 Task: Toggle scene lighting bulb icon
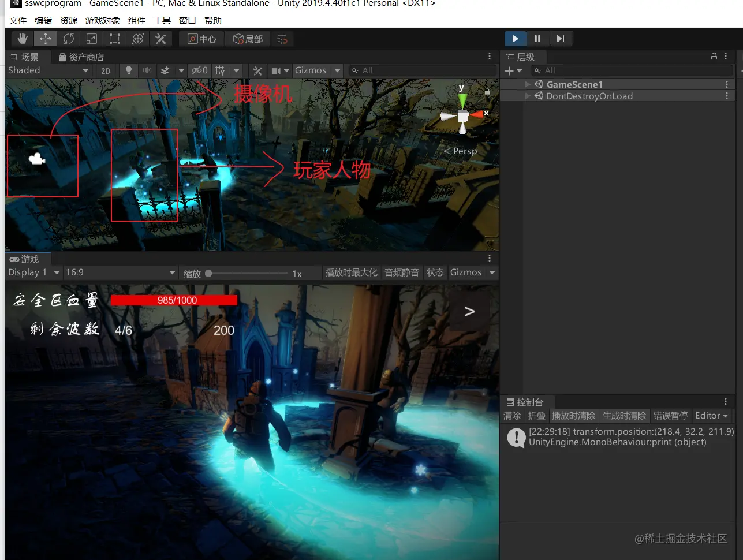click(x=129, y=70)
